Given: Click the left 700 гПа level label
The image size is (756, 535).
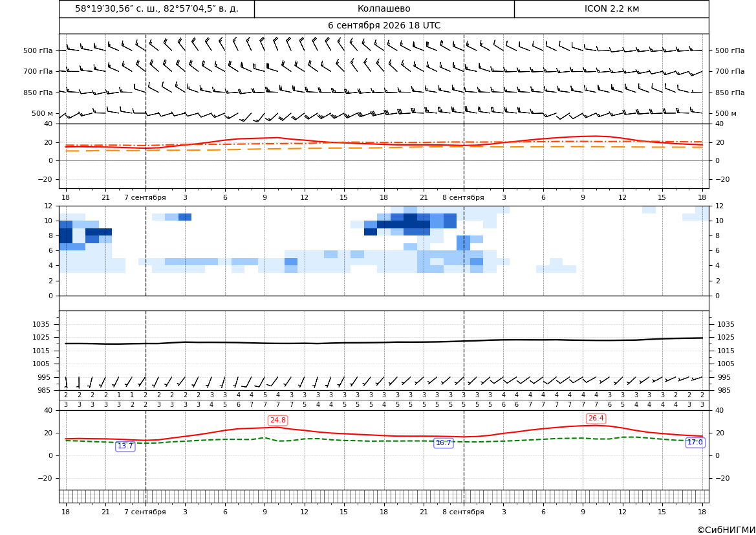Looking at the screenshot, I should [38, 71].
